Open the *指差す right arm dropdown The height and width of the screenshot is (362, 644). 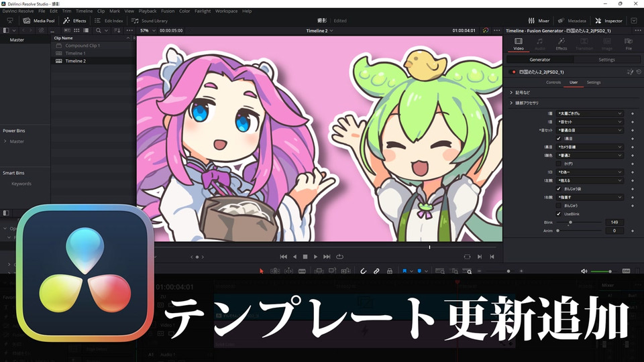point(590,197)
